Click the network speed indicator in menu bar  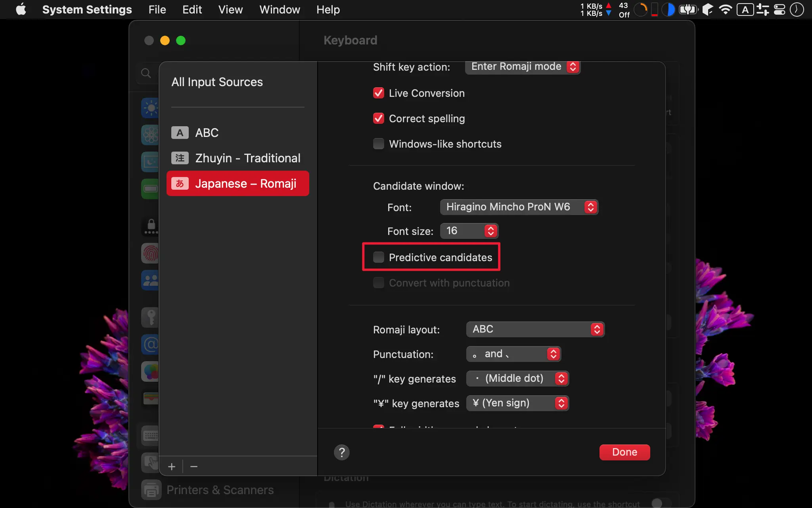596,10
